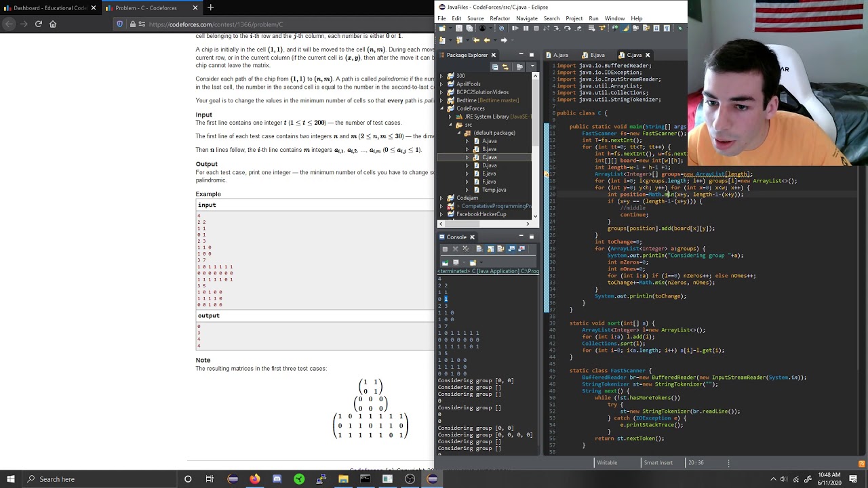Expand the JRE System Library node
The width and height of the screenshot is (868, 488).
450,117
